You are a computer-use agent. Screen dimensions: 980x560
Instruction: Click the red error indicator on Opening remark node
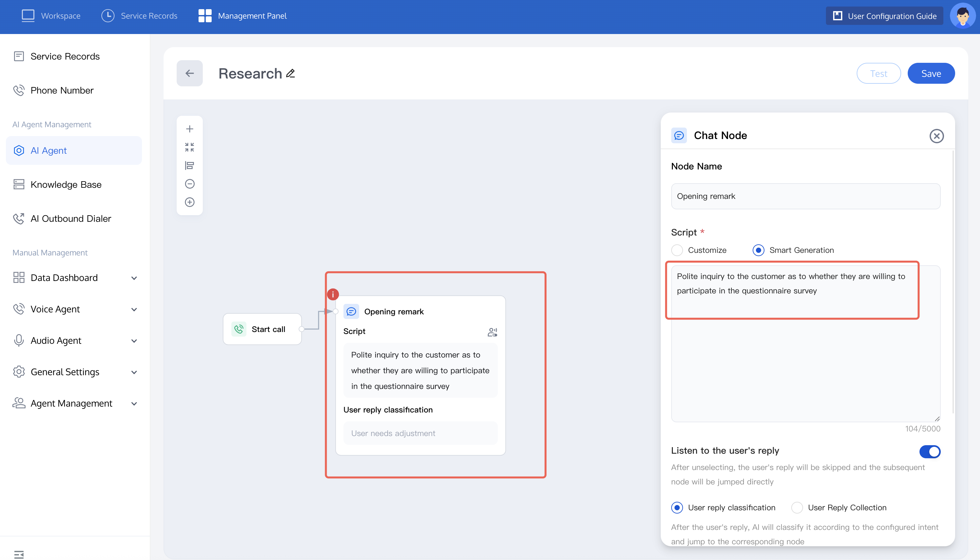pos(333,294)
